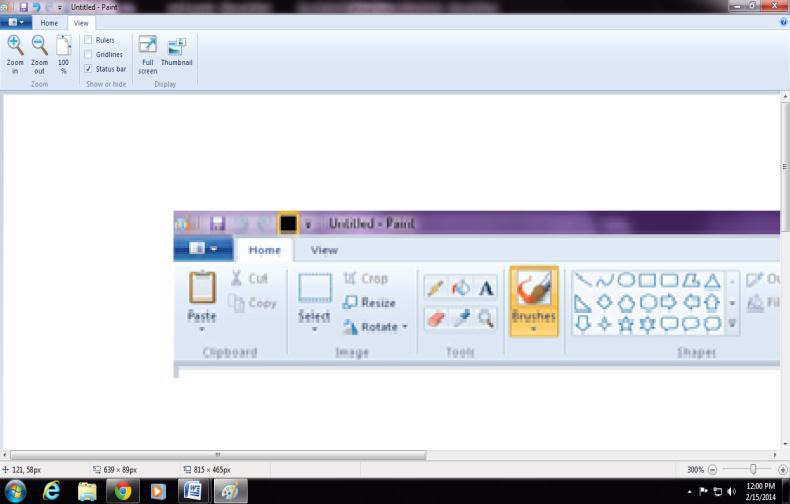The image size is (790, 504).
Task: Switch to the Home ribbon tab
Action: click(49, 23)
